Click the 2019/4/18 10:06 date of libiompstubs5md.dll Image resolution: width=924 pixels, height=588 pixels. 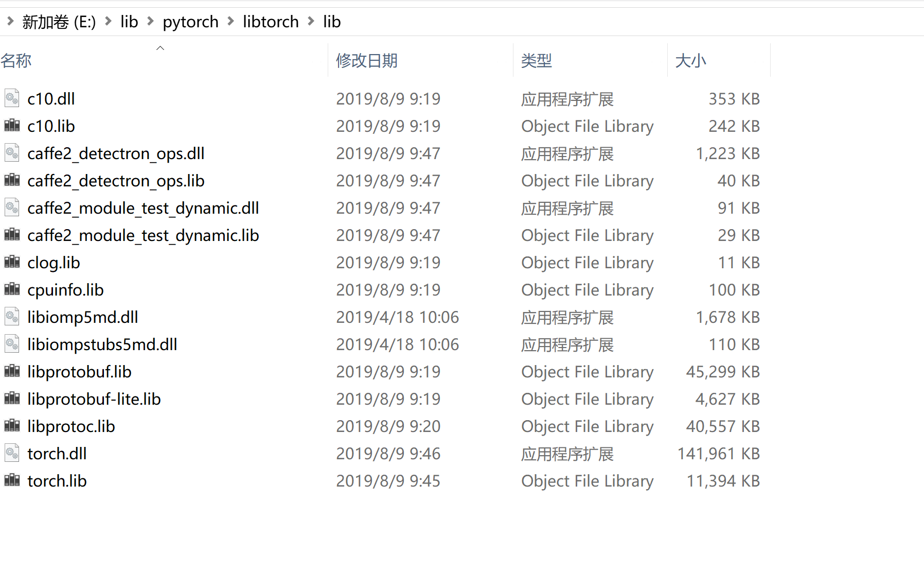(398, 344)
